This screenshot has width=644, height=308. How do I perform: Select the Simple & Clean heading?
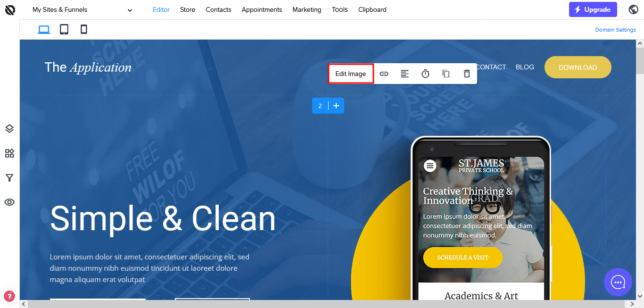[163, 218]
